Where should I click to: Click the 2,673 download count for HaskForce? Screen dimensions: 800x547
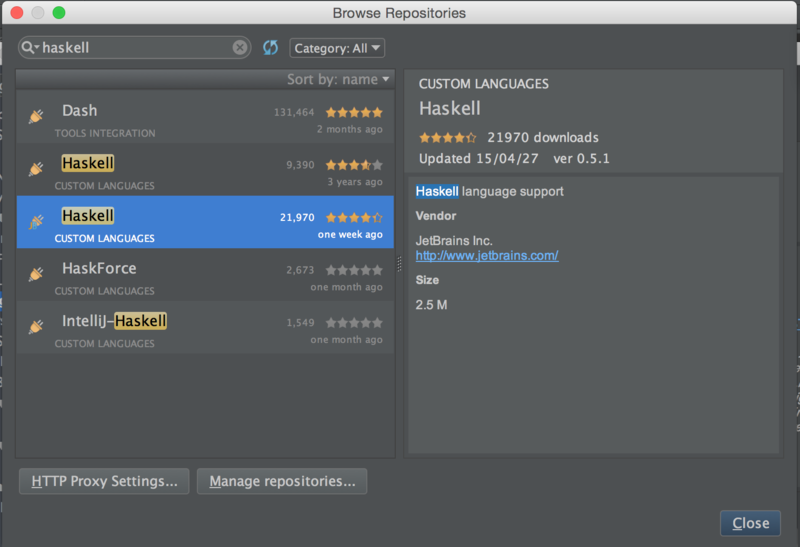coord(300,270)
